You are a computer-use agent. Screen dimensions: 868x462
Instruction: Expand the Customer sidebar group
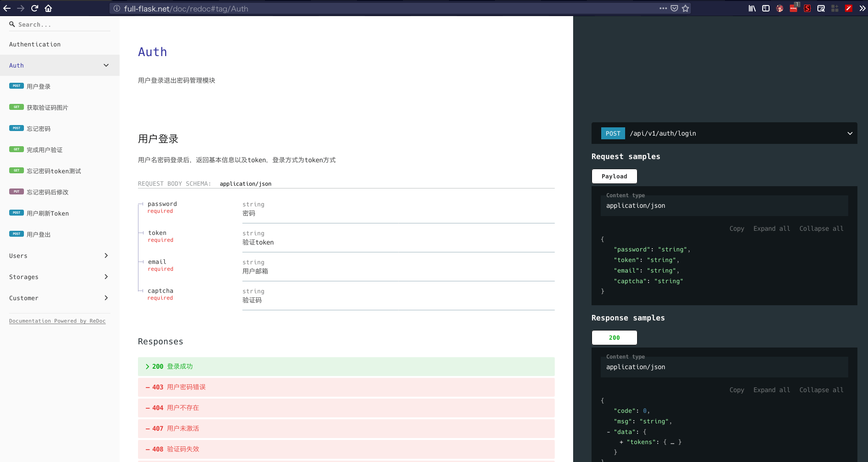click(x=60, y=298)
